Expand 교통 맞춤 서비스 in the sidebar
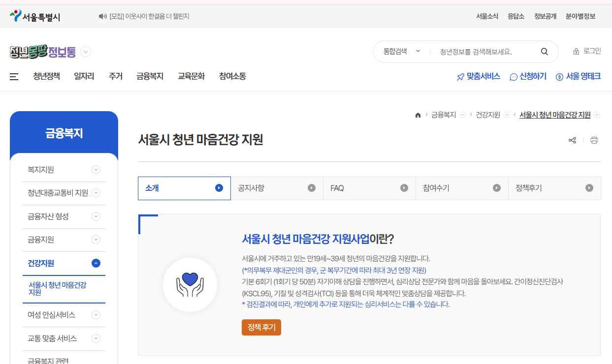 coord(96,338)
